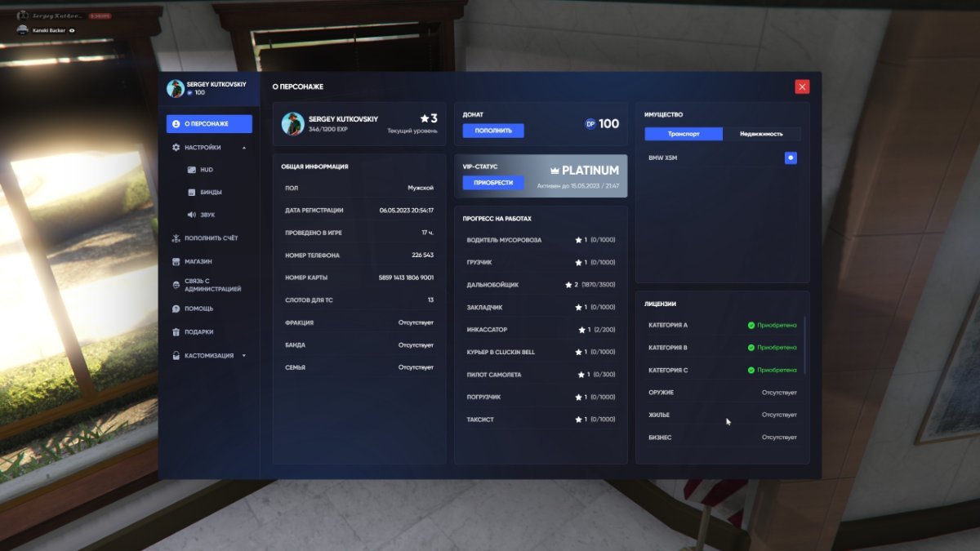The width and height of the screenshot is (980, 551).
Task: Toggle the eye icon next to Kaneki Backer
Action: (72, 30)
